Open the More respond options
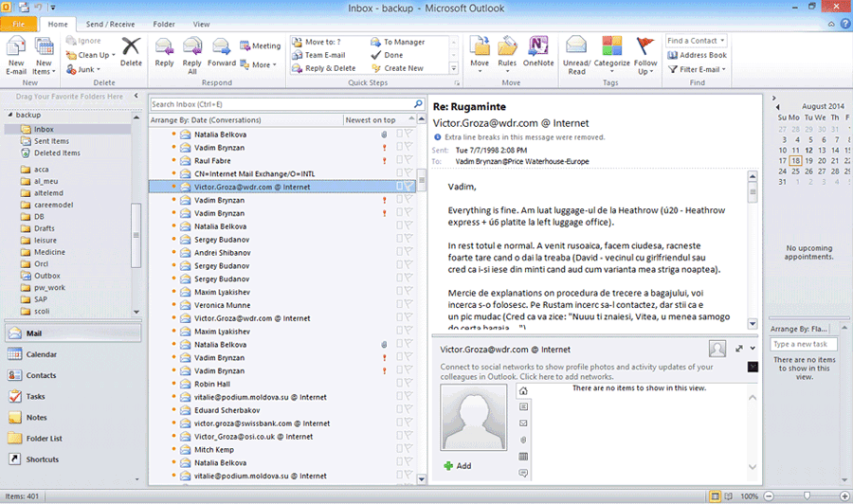The image size is (853, 504). click(x=259, y=64)
